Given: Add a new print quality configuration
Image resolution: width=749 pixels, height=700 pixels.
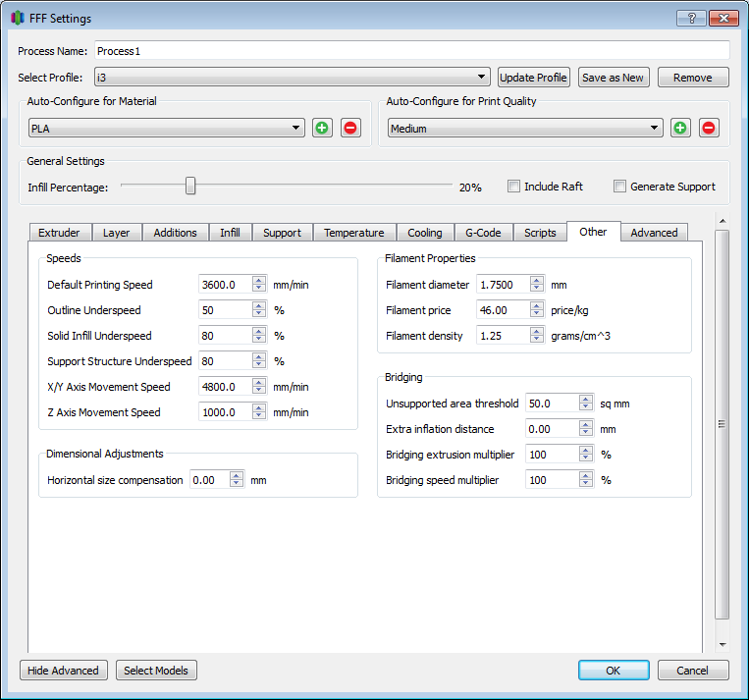Looking at the screenshot, I should (680, 128).
